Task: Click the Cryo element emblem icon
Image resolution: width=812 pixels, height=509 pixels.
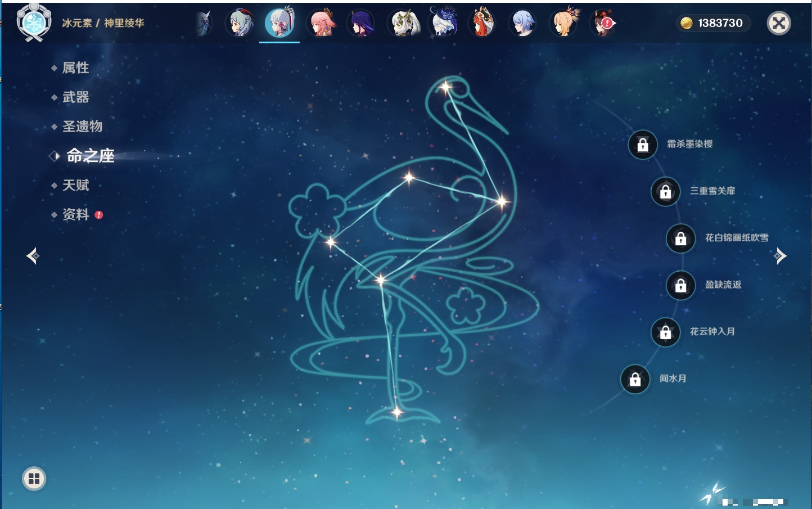Action: pos(34,23)
